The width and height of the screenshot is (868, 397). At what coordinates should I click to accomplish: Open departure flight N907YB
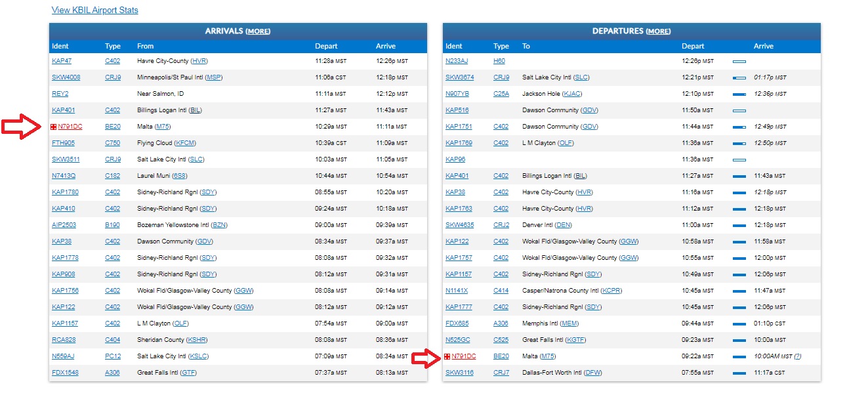(x=457, y=94)
